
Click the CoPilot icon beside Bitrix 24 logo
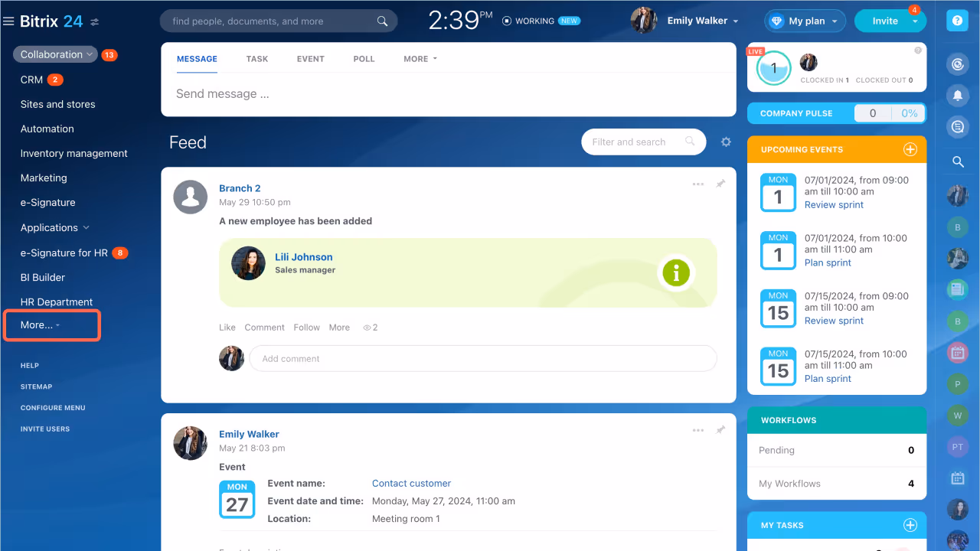[x=94, y=22]
